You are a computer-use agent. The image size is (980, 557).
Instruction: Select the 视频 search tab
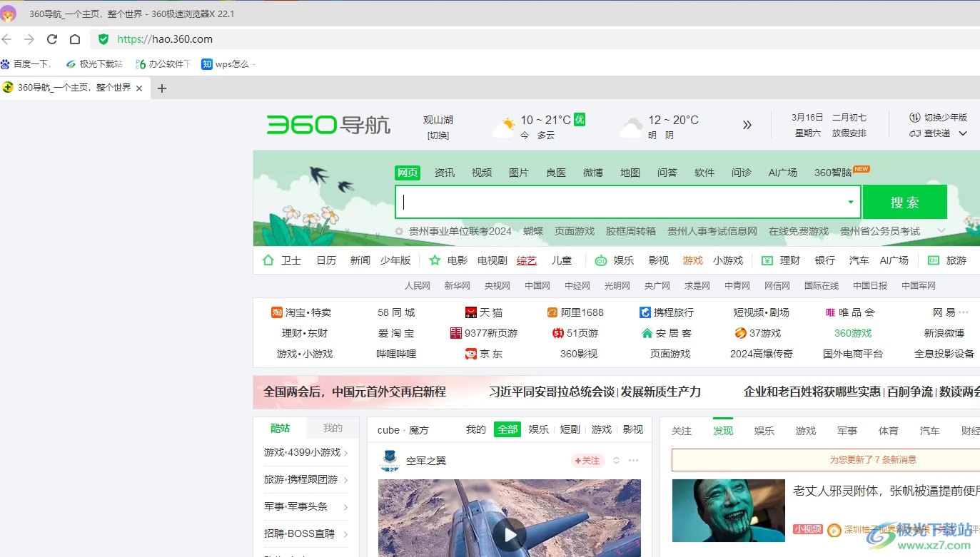coord(482,173)
